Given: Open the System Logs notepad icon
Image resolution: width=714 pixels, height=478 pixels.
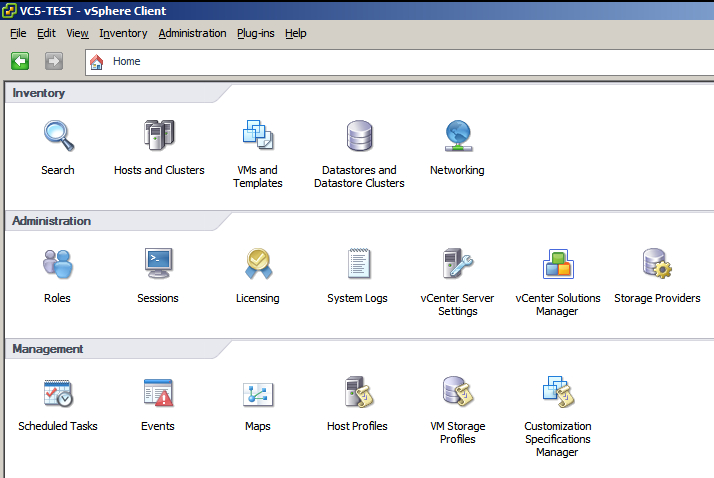Looking at the screenshot, I should pyautogui.click(x=359, y=263).
